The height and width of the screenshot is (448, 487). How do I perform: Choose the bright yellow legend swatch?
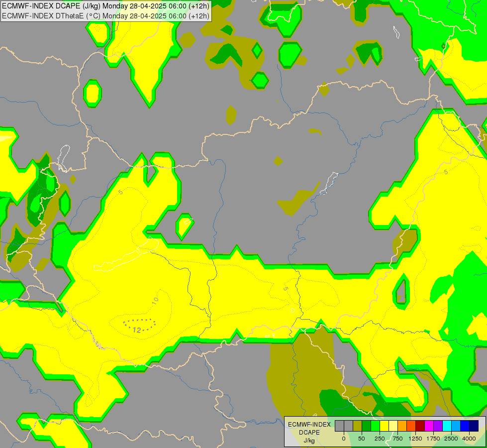coord(384,426)
